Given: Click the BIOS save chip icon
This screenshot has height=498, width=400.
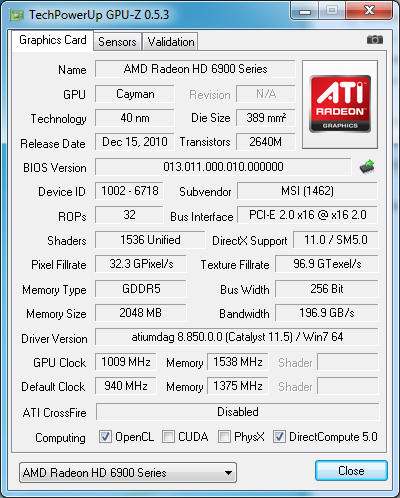Looking at the screenshot, I should click(x=367, y=167).
